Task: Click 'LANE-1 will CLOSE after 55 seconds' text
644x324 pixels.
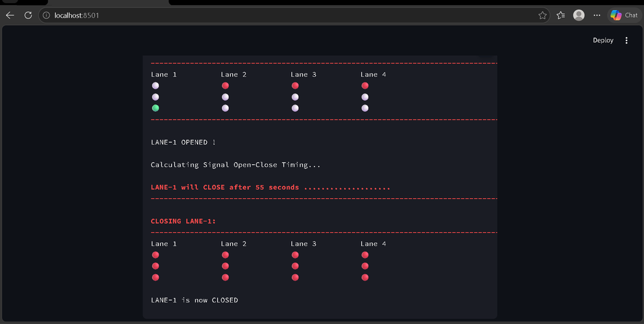Action: pos(225,187)
